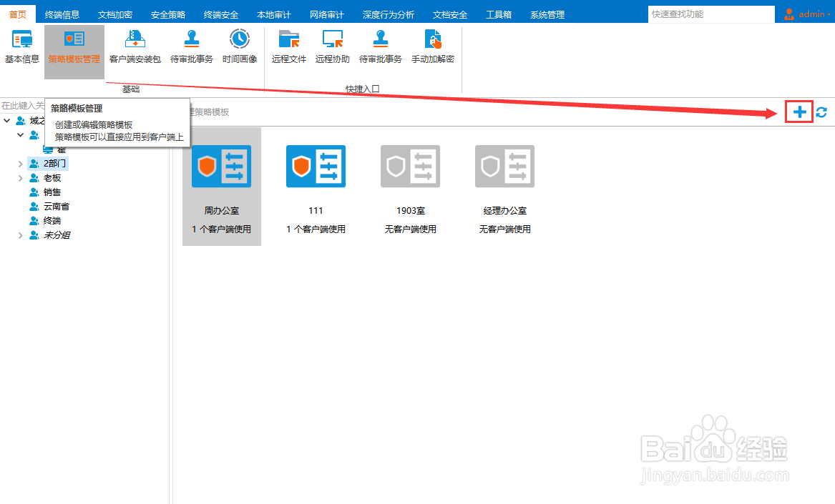Expand the 2部门 tree node
This screenshot has width=835, height=504.
coord(20,164)
